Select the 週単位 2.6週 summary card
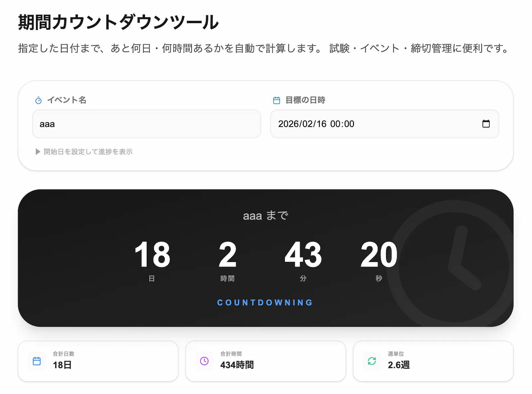 point(433,361)
